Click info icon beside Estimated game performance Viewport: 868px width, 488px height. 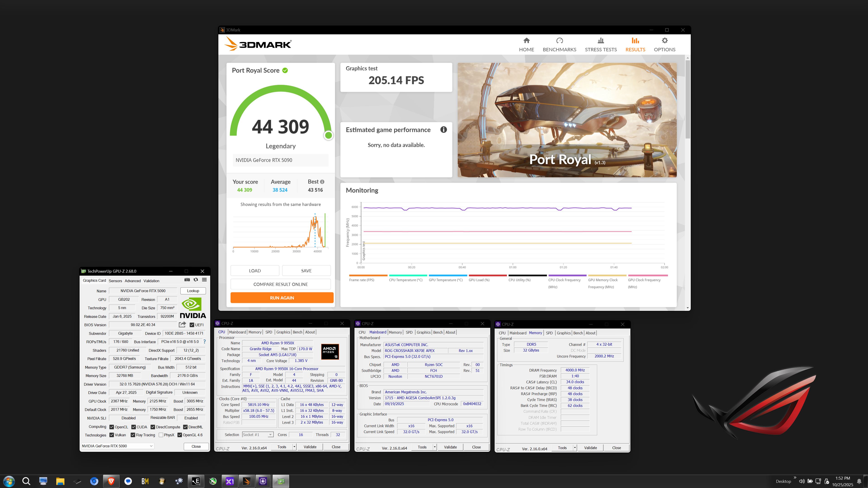443,130
